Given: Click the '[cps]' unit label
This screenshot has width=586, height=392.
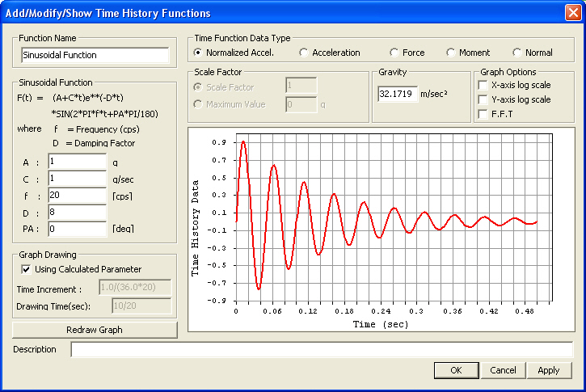Looking at the screenshot, I should coord(123,196).
